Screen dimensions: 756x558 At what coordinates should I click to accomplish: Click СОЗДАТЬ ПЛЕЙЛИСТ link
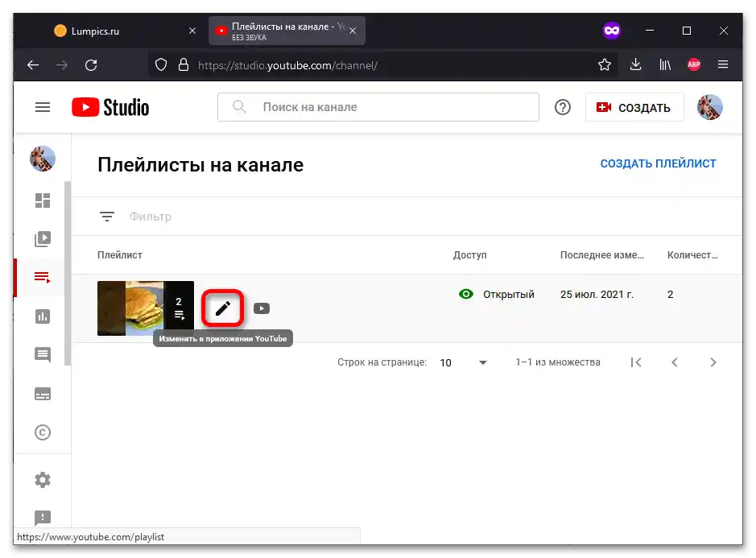[x=658, y=163]
